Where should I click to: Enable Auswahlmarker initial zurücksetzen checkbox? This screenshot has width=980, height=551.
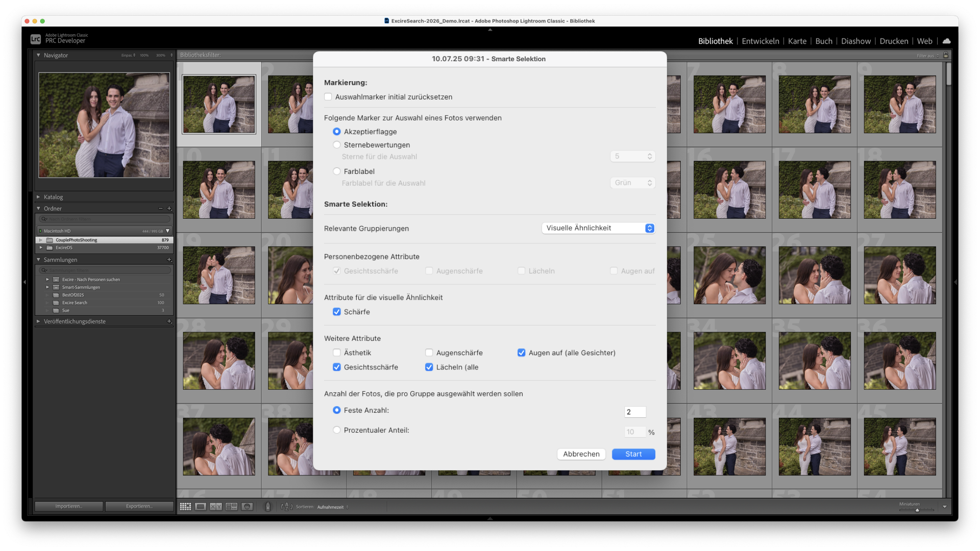pyautogui.click(x=328, y=97)
